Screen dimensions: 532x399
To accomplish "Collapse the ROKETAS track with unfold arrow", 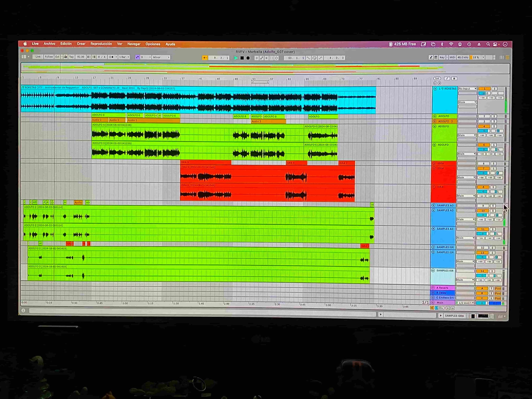I will coord(435,89).
